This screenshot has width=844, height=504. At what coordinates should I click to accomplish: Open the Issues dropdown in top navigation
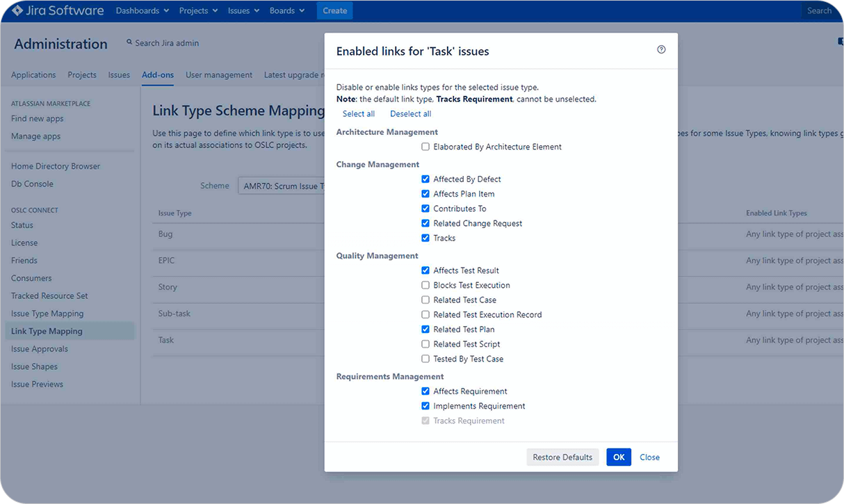(243, 10)
